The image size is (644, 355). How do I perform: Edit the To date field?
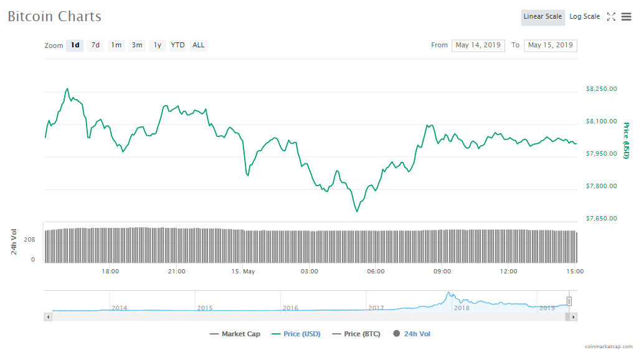pyautogui.click(x=550, y=45)
